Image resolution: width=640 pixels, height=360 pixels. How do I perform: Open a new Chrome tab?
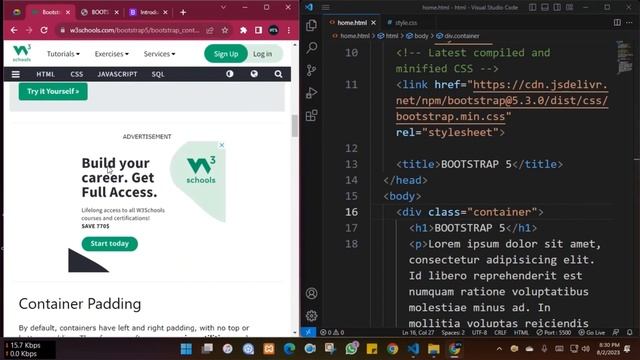[x=183, y=12]
